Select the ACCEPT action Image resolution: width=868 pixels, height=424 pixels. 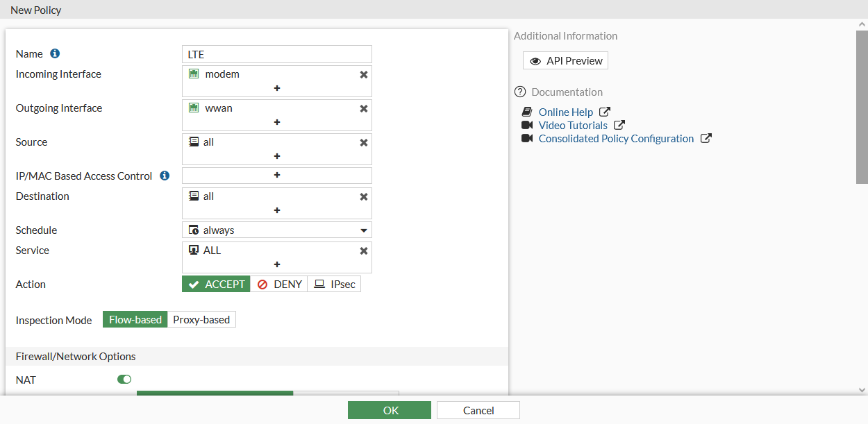pos(215,284)
